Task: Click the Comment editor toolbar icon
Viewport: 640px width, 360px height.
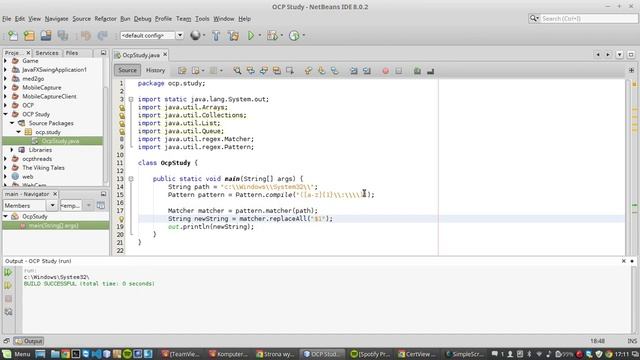Action: point(417,71)
